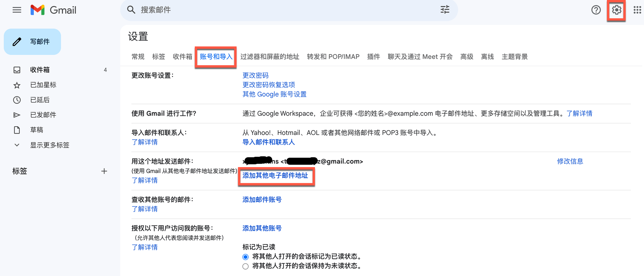Select 将其他人打开的会话保持为未读状态 radio
This screenshot has width=644, height=276.
pos(245,266)
